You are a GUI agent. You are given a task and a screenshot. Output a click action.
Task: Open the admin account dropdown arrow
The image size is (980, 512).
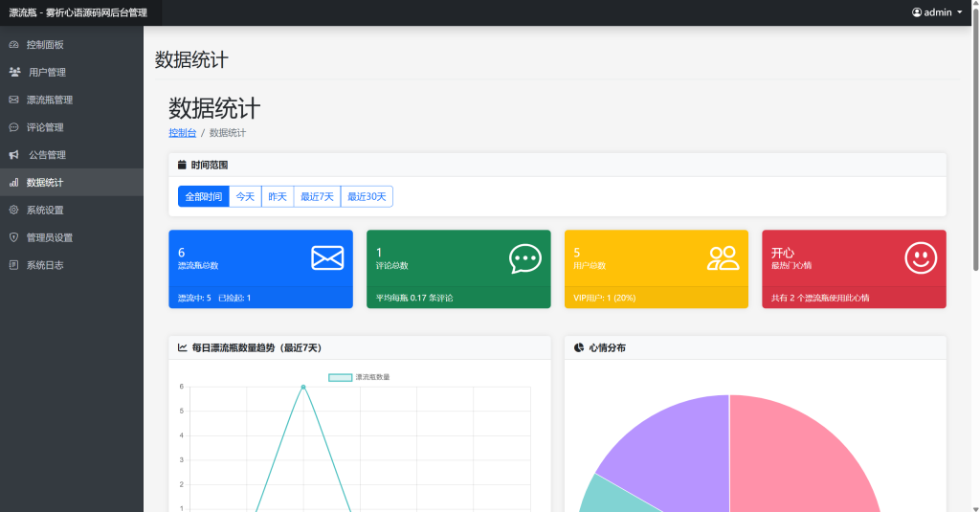[x=959, y=12]
